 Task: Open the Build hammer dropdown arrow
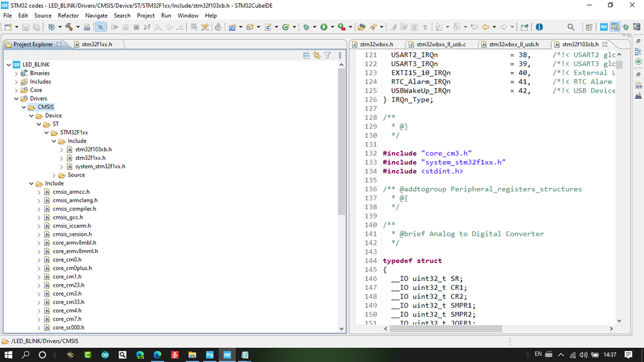click(x=77, y=27)
